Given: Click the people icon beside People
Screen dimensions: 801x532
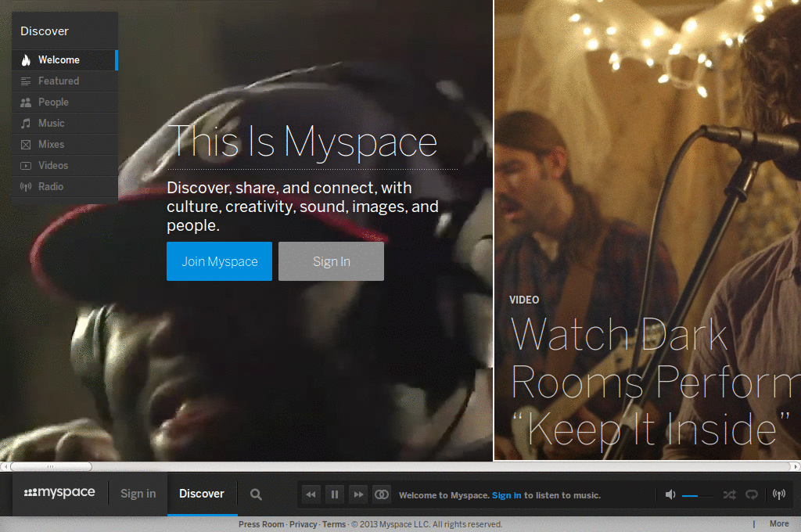Looking at the screenshot, I should tap(26, 102).
